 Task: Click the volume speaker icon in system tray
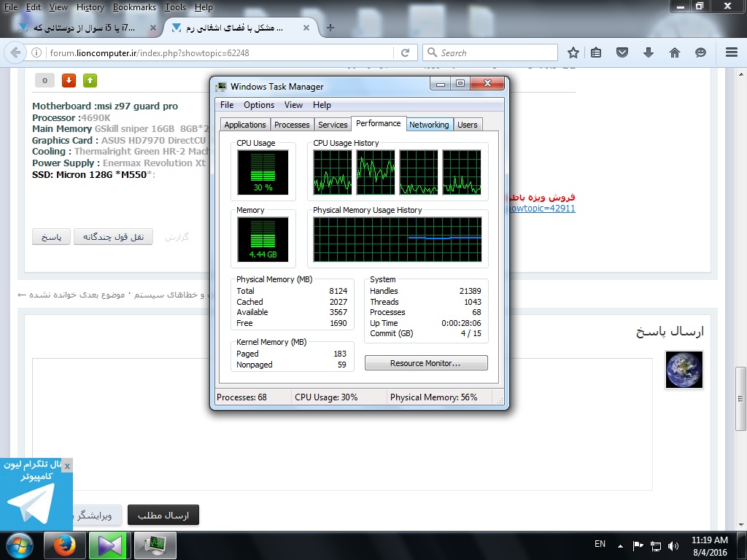coord(672,545)
